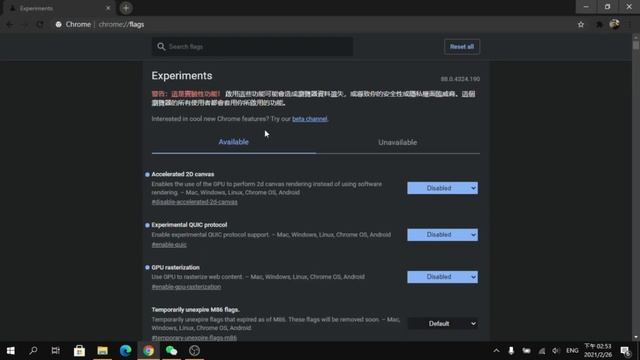Open the Windows Start menu

pos(11,351)
